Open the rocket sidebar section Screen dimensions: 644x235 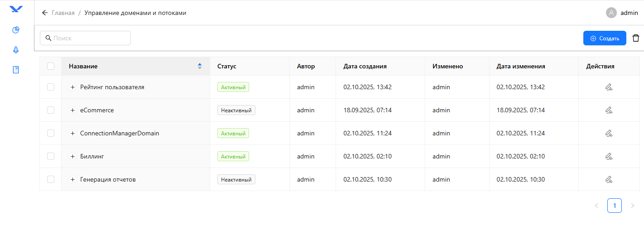coord(16,50)
